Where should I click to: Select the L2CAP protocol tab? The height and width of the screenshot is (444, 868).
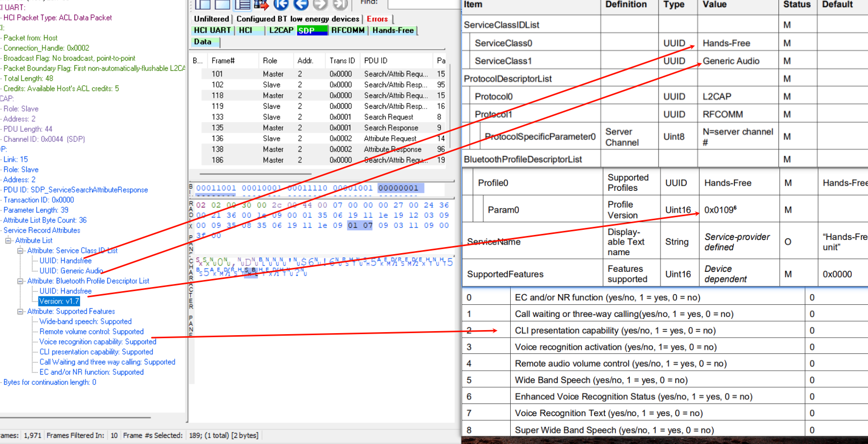click(281, 30)
